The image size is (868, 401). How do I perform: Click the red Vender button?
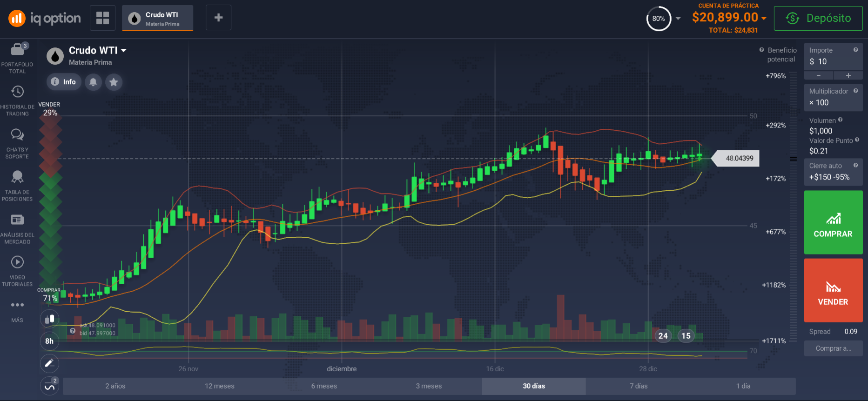(833, 290)
